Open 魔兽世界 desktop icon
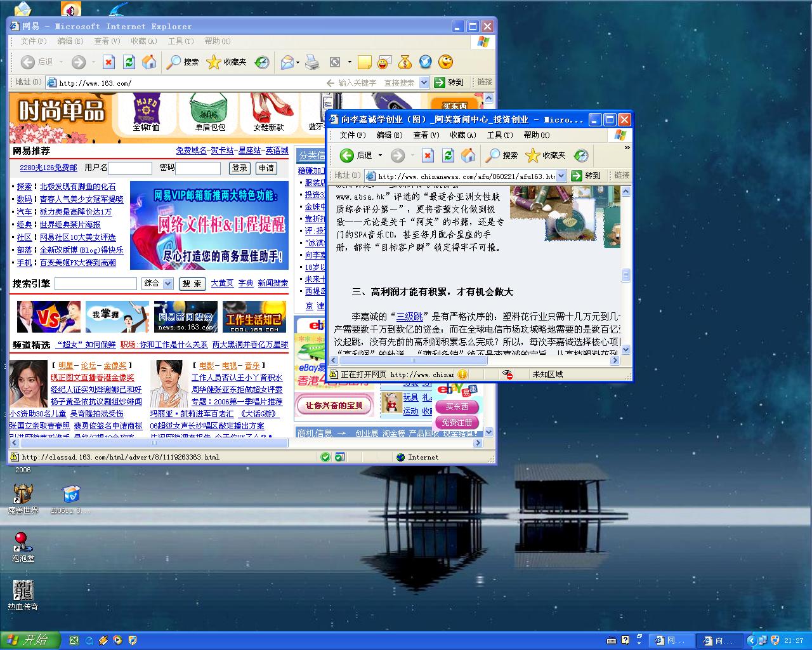 tap(23, 499)
